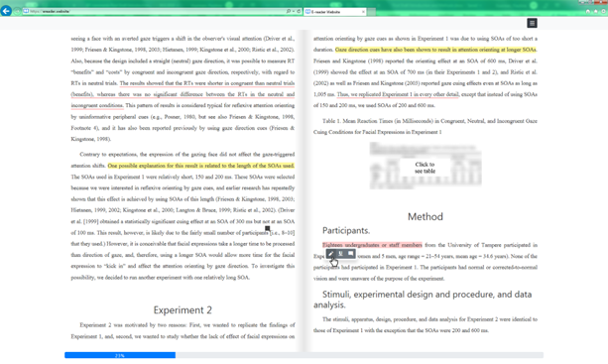
Task: Add a comment via popup toolbar icon
Action: [x=350, y=254]
